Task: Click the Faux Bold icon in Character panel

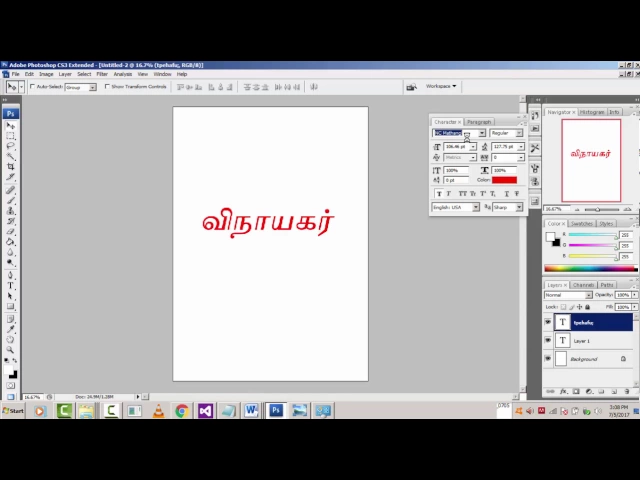Action: click(439, 193)
